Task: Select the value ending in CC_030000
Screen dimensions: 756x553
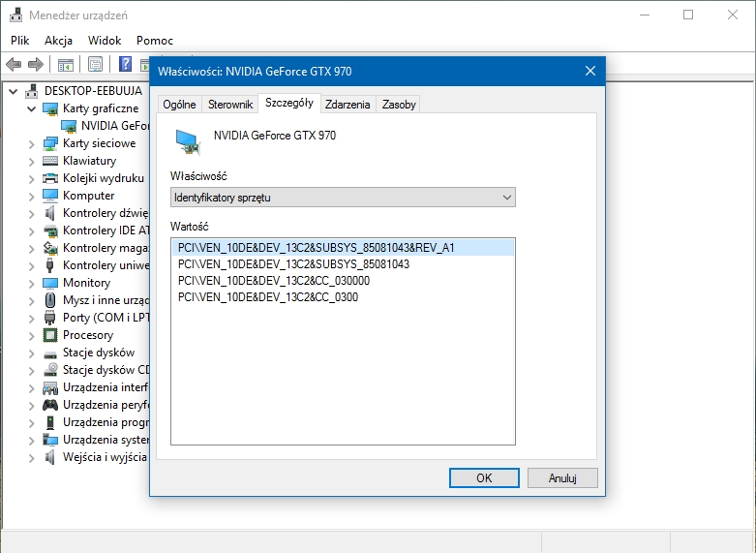Action: pyautogui.click(x=274, y=280)
